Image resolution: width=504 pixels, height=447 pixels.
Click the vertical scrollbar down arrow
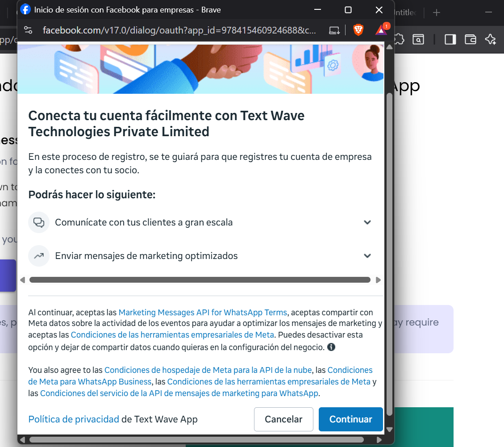(x=389, y=430)
